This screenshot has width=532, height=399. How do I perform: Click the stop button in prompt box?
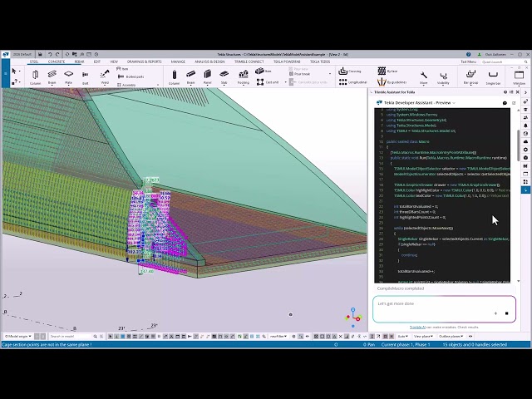pyautogui.click(x=506, y=313)
